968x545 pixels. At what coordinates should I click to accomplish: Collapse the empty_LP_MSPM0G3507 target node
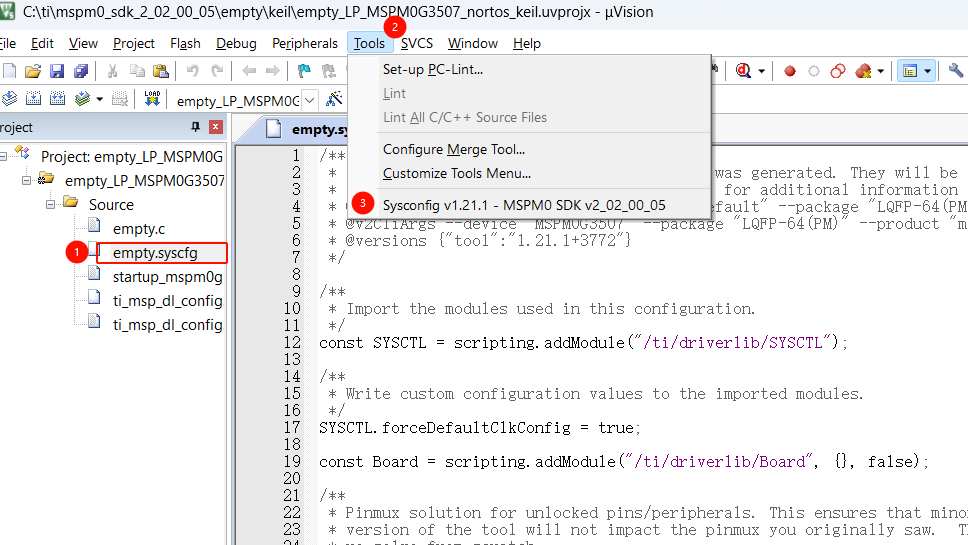(x=26, y=180)
